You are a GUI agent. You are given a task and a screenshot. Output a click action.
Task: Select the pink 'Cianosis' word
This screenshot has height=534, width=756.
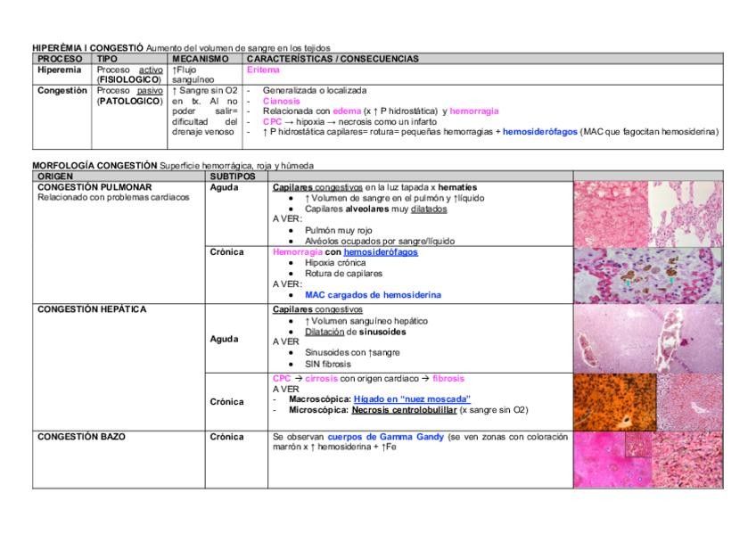pos(281,101)
